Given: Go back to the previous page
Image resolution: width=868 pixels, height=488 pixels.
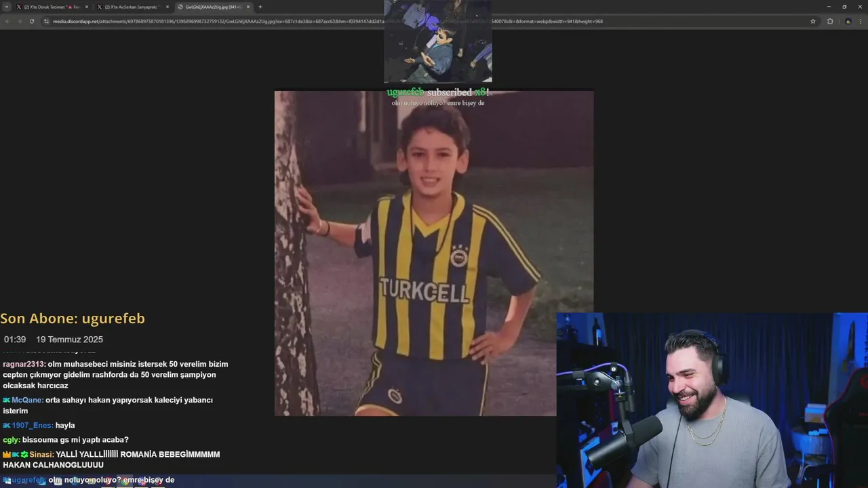Looking at the screenshot, I should [7, 21].
